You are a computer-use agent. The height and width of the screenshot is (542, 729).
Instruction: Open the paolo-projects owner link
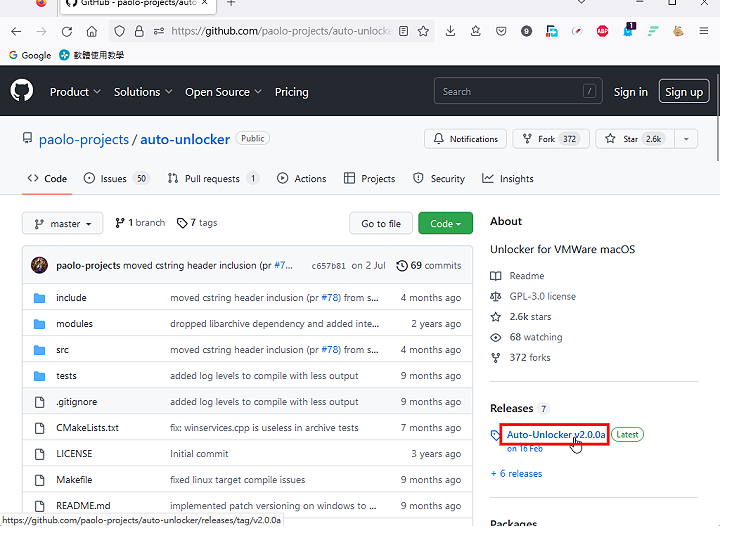point(84,139)
